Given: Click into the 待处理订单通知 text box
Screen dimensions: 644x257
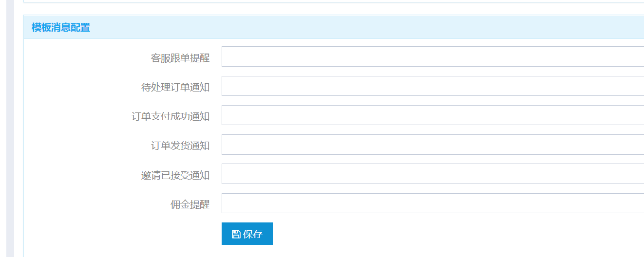Looking at the screenshot, I should pos(433,86).
